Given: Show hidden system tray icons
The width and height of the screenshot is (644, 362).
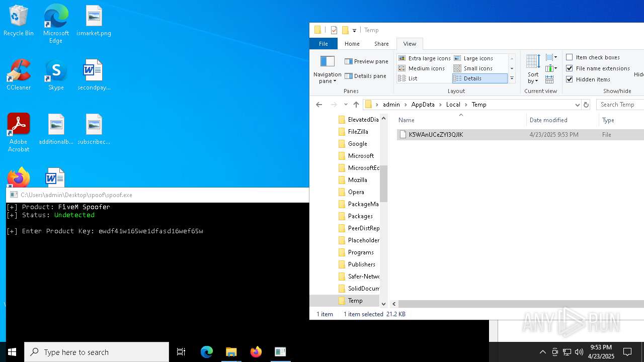Looking at the screenshot, I should point(542,352).
